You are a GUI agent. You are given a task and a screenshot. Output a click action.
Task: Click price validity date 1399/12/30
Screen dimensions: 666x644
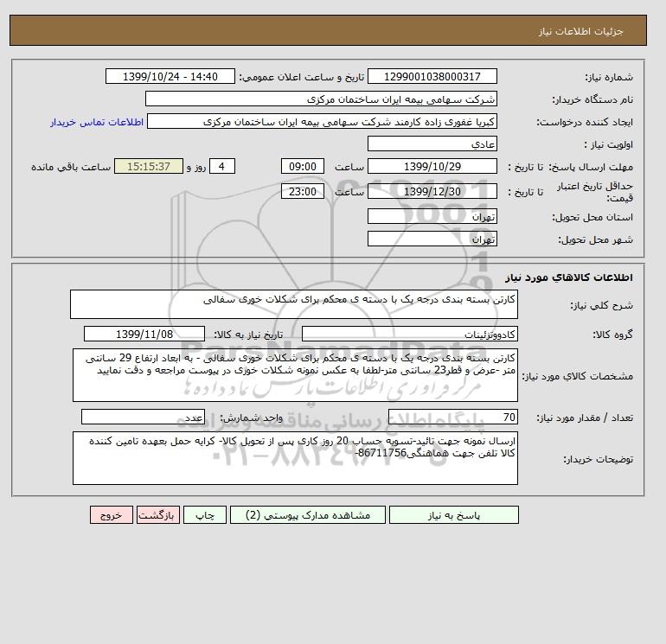[432, 191]
